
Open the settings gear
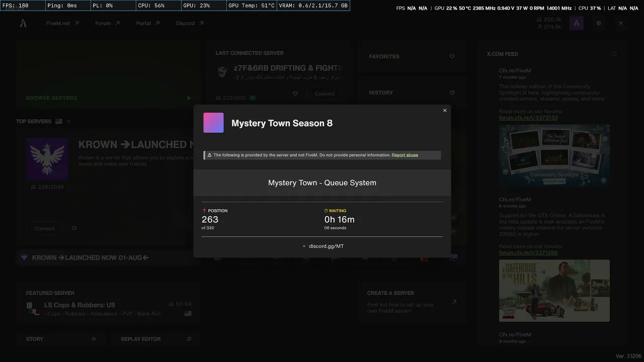coord(599,23)
